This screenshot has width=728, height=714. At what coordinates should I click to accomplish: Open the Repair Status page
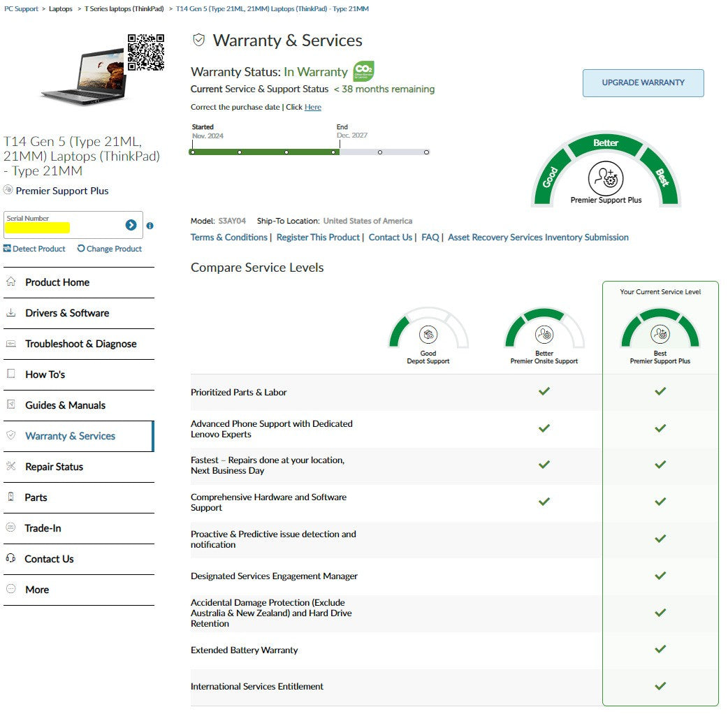tap(79, 467)
